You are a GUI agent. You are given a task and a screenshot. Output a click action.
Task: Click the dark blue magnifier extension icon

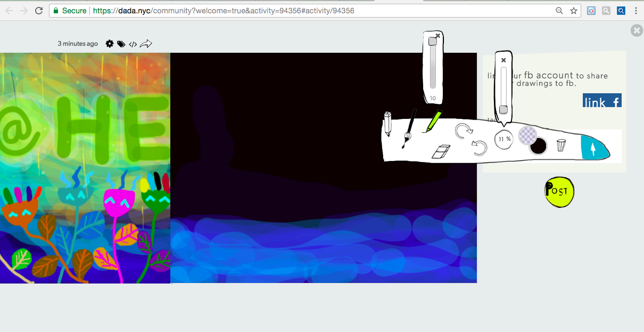621,11
